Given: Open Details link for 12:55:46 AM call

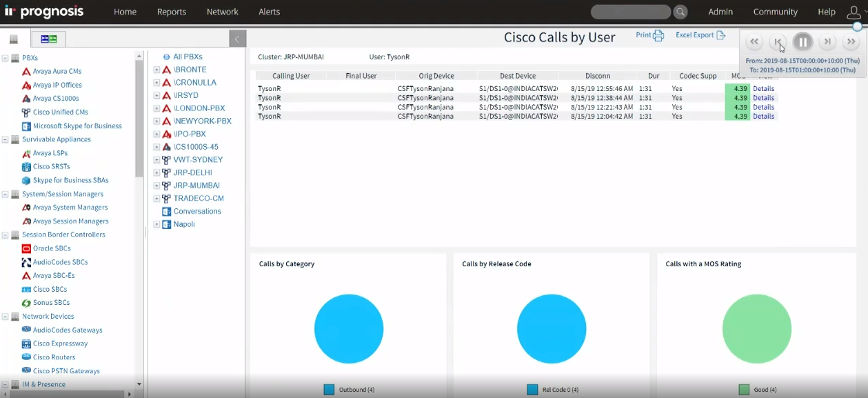Looking at the screenshot, I should pyautogui.click(x=763, y=89).
